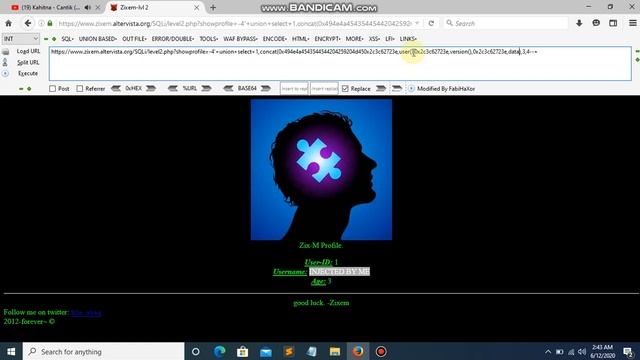Open Cortana circle icon on taskbar
640x360 pixels.
coord(196,351)
